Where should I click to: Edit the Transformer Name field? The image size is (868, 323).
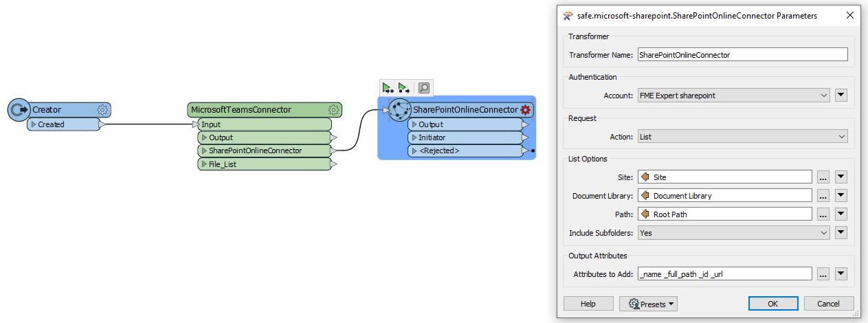pos(742,54)
